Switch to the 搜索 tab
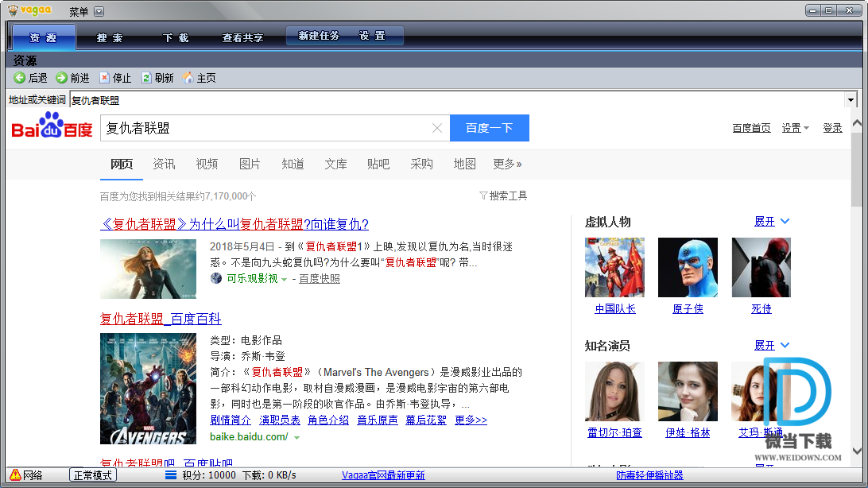 [x=110, y=37]
